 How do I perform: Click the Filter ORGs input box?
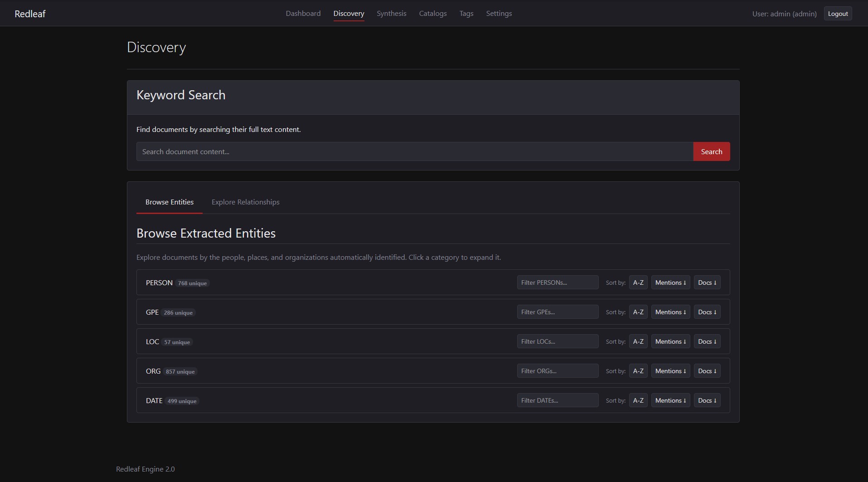[x=557, y=371]
